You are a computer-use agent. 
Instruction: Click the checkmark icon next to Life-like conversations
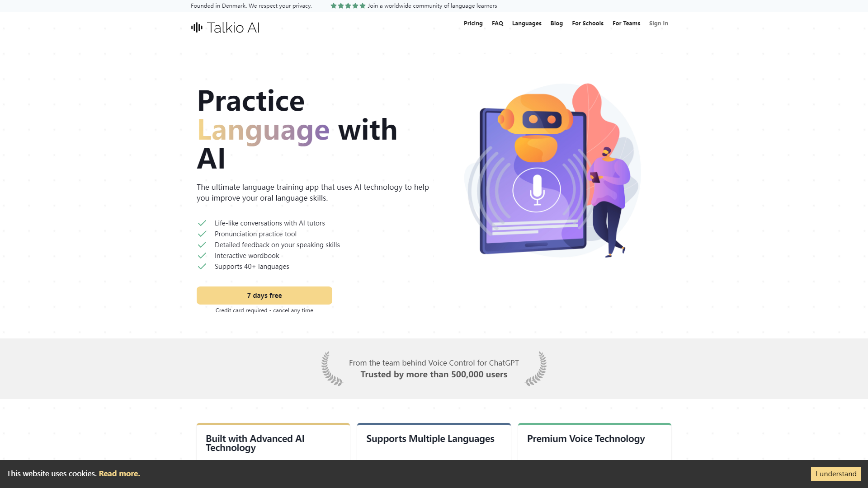pyautogui.click(x=202, y=223)
